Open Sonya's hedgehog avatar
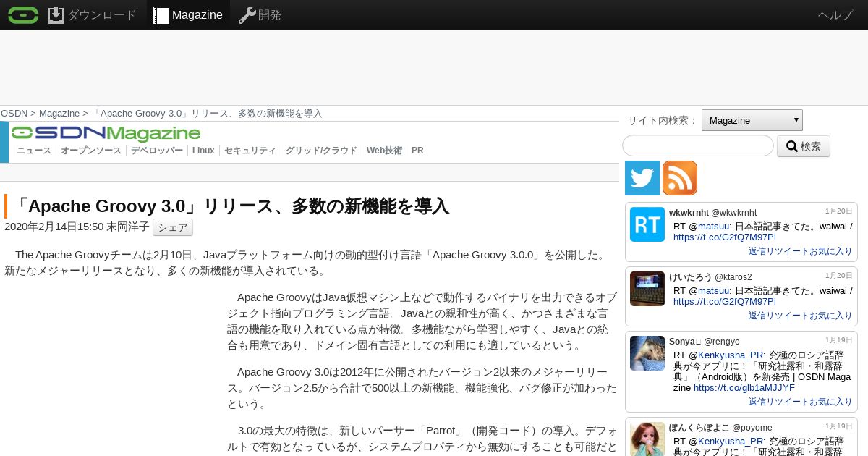 (647, 353)
